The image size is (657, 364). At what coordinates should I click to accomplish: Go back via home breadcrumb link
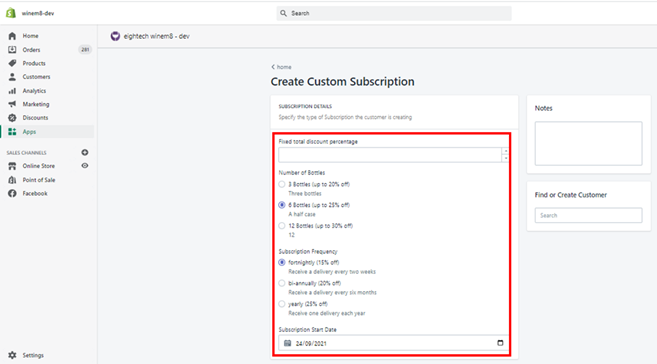(284, 67)
